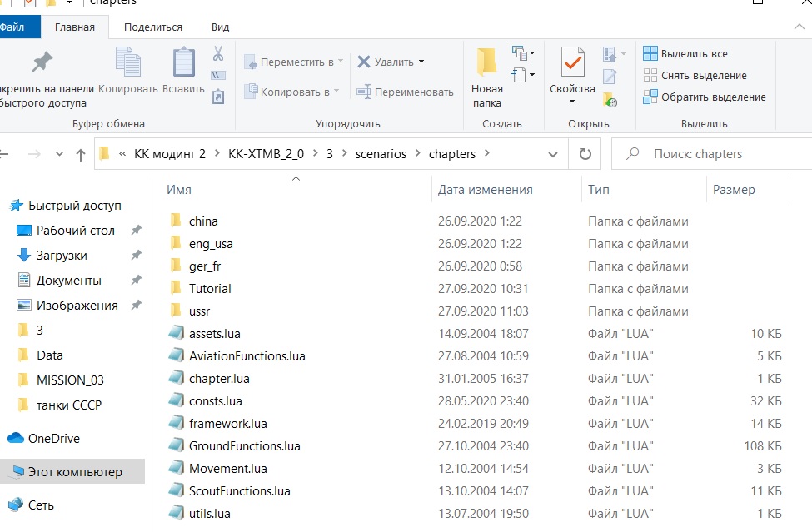Click the History icon in Открыть group
Image resolution: width=812 pixels, height=532 pixels.
click(x=610, y=99)
